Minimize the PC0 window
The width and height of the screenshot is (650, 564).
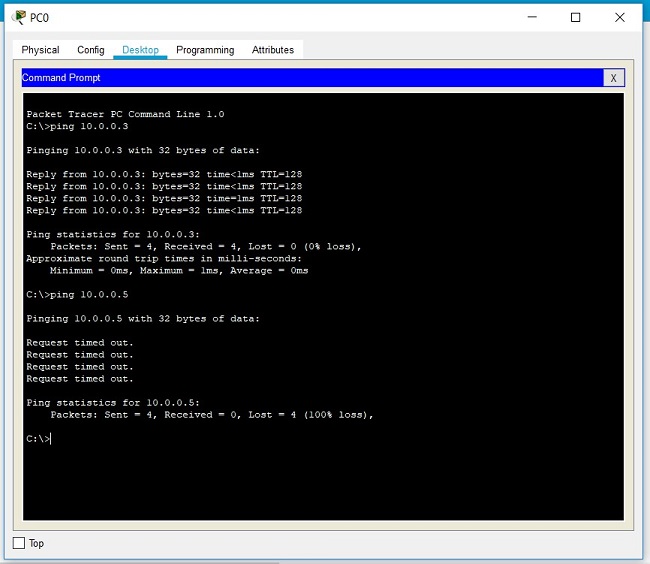(x=529, y=17)
